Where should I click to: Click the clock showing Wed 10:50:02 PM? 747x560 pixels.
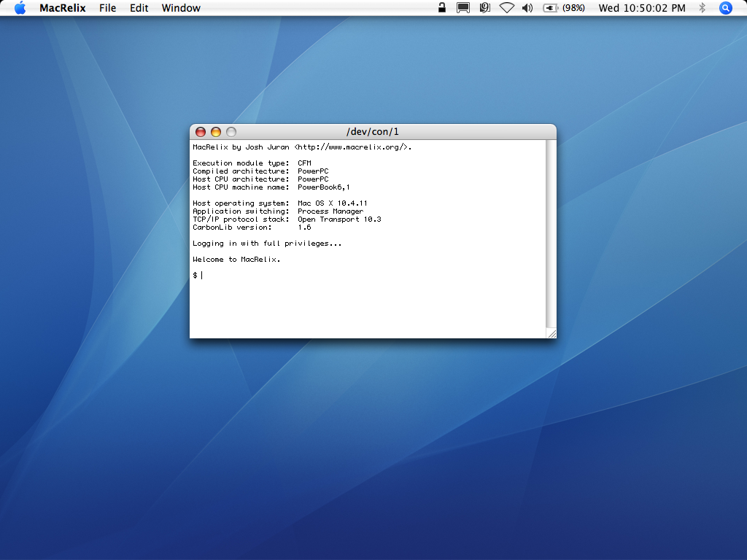642,8
